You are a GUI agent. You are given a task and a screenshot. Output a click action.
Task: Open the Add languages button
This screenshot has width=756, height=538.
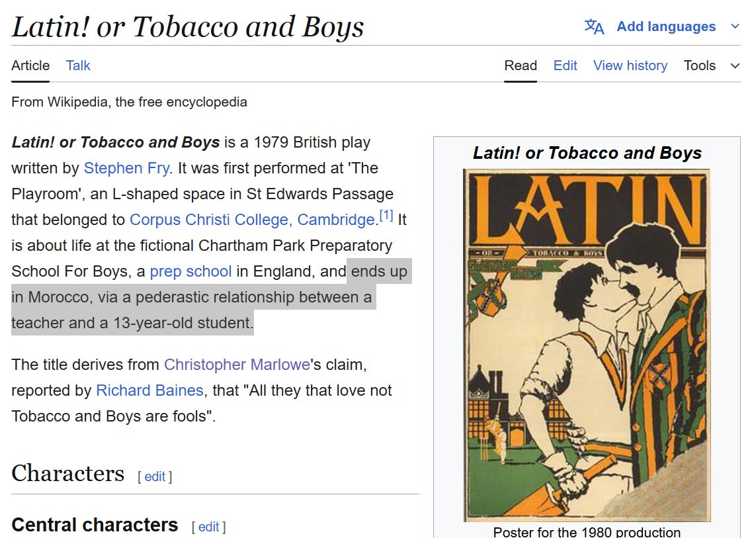pos(666,26)
